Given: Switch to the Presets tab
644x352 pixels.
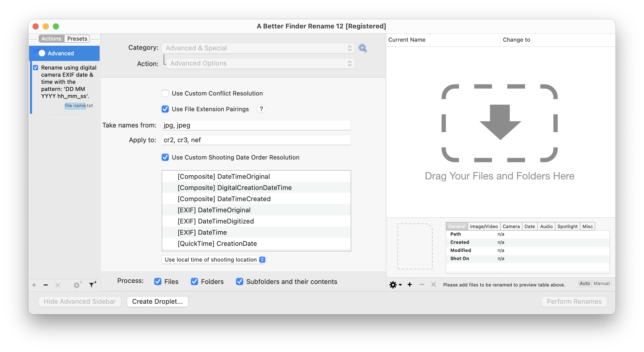Looking at the screenshot, I should [x=77, y=39].
